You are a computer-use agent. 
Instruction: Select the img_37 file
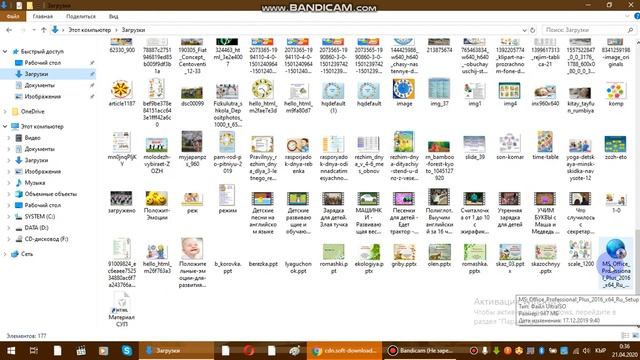click(x=439, y=93)
